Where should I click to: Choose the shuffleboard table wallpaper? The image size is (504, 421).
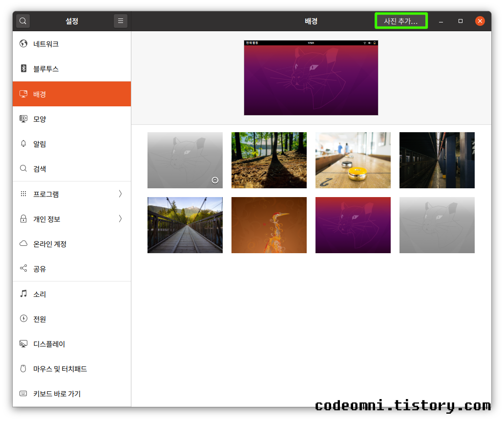(x=353, y=160)
